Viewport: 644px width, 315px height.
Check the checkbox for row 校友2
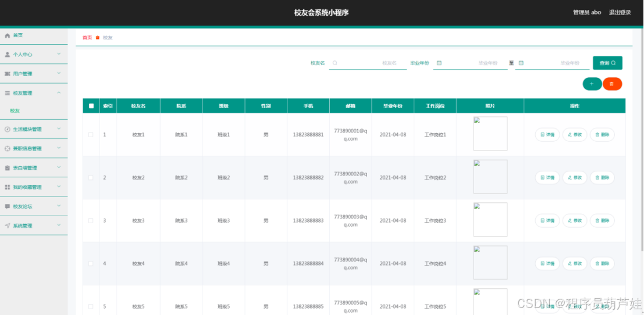click(x=91, y=178)
